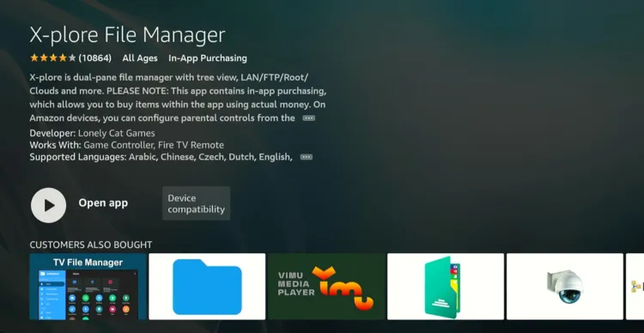Click the X-plore File Manager title

pos(127,35)
